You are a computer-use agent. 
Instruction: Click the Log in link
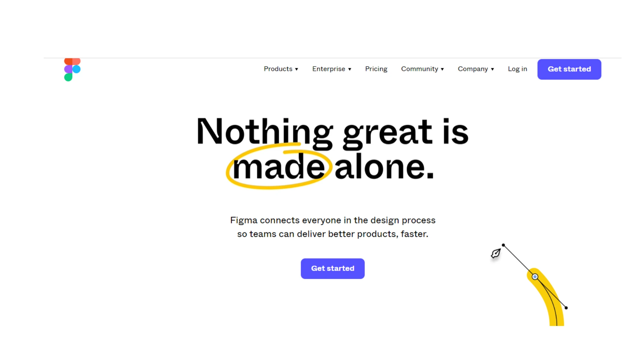(x=517, y=69)
